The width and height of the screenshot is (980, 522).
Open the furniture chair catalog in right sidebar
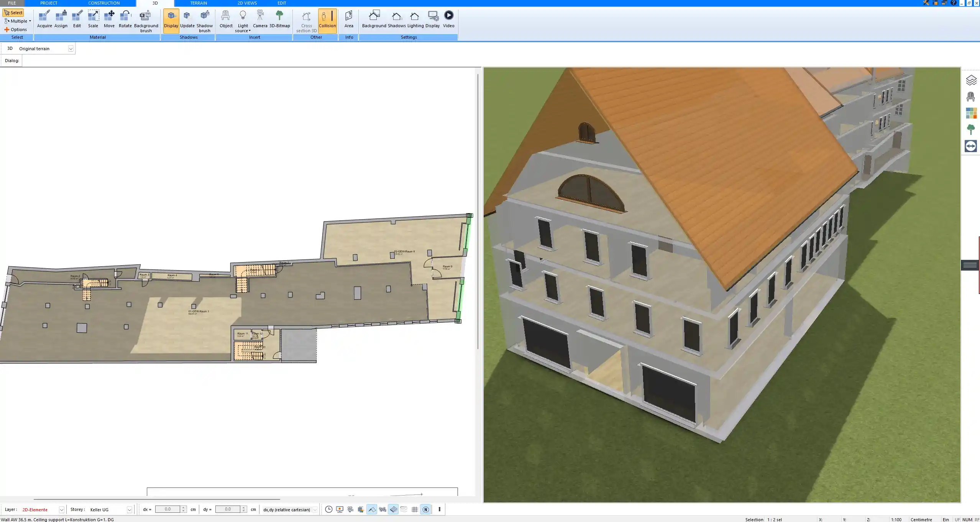coord(971,97)
